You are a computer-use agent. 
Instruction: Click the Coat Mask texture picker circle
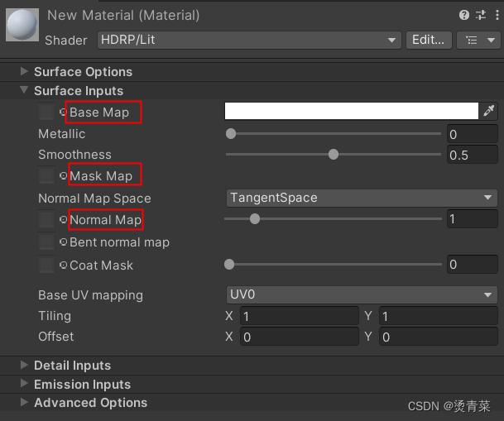pos(64,265)
